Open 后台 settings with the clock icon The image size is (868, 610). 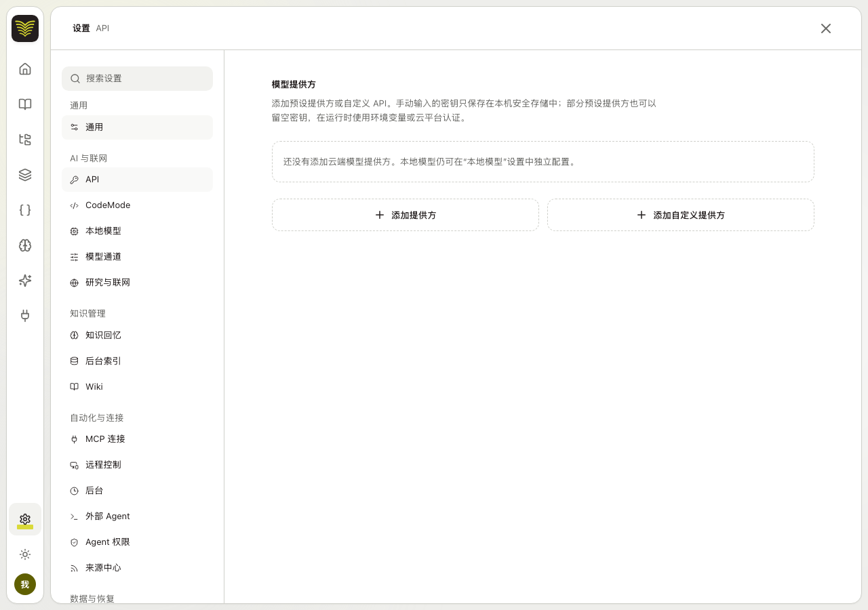click(x=137, y=491)
